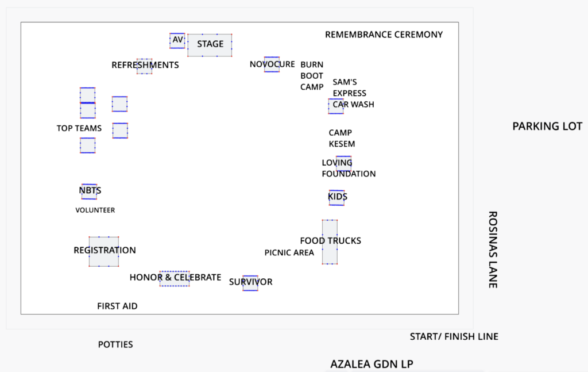Image resolution: width=588 pixels, height=372 pixels.
Task: Click the HONOR & CELEBRATE booth
Action: (175, 278)
